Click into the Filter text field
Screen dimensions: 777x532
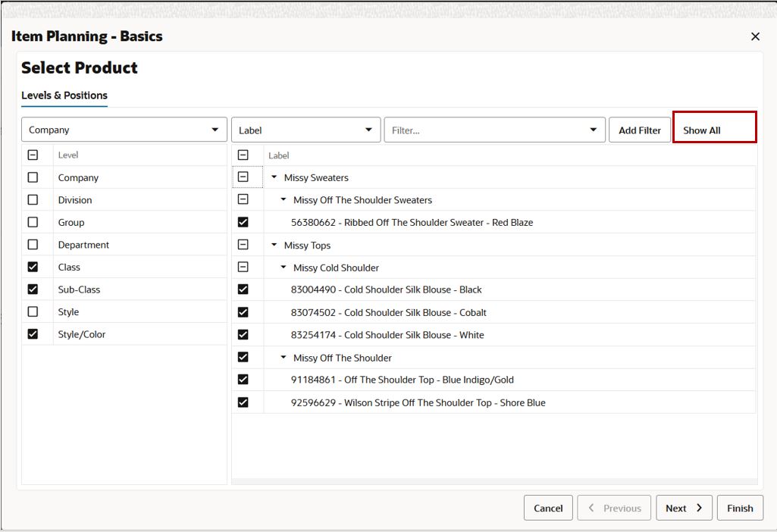[486, 130]
